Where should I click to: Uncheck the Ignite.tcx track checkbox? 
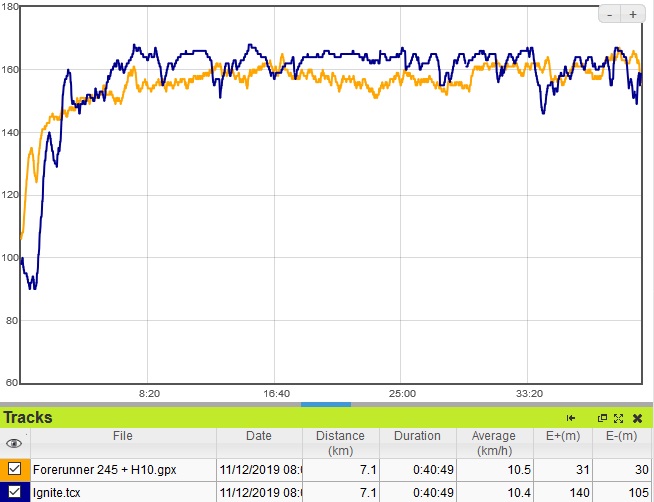click(x=15, y=492)
